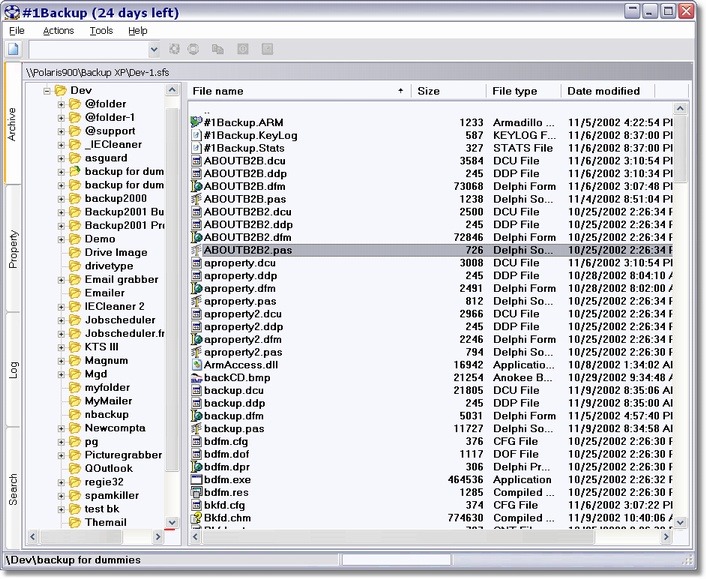
Task: Go to parent folder '..' entry
Action: click(207, 111)
